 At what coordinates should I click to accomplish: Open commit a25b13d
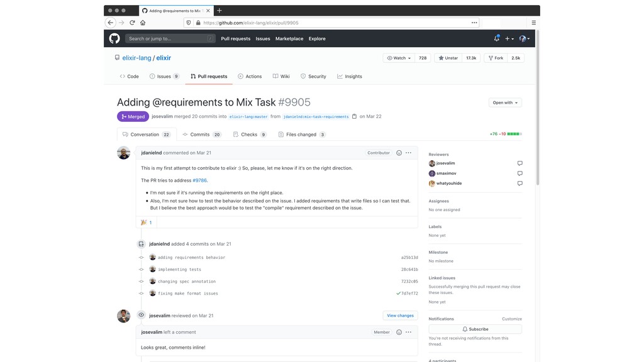pyautogui.click(x=409, y=257)
